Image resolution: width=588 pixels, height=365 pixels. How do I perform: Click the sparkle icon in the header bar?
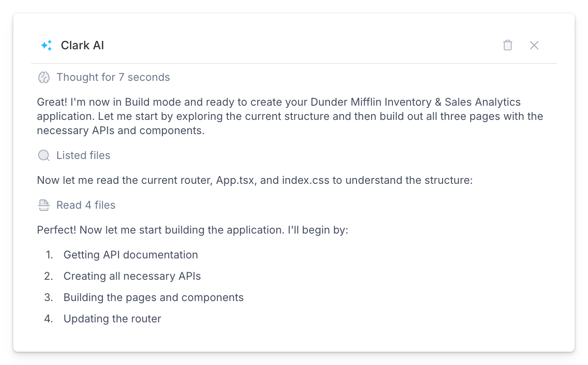(47, 45)
